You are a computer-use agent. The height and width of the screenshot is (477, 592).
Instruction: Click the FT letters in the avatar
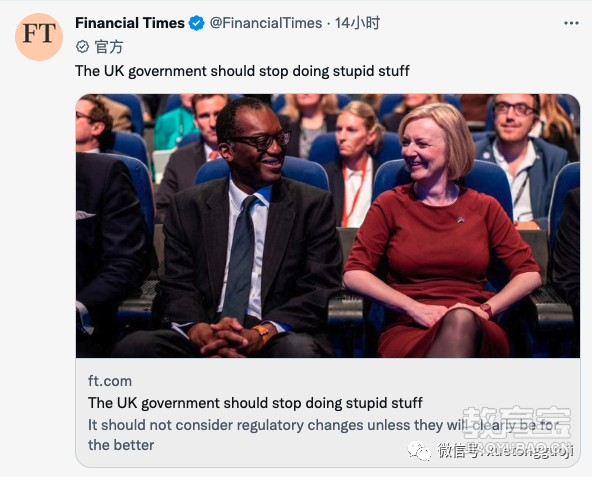39,33
